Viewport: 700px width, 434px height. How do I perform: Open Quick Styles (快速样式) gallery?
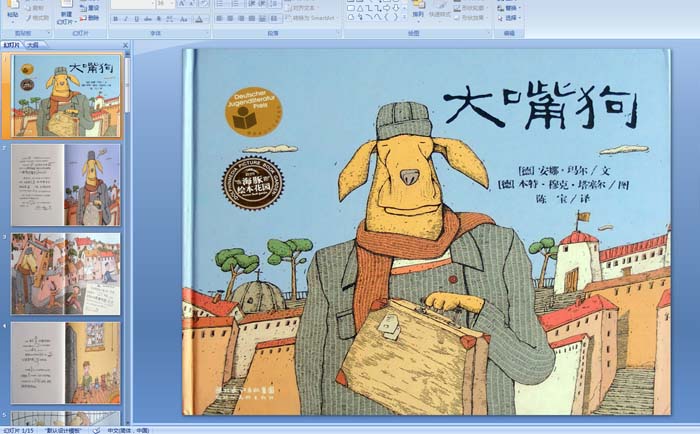[x=440, y=11]
